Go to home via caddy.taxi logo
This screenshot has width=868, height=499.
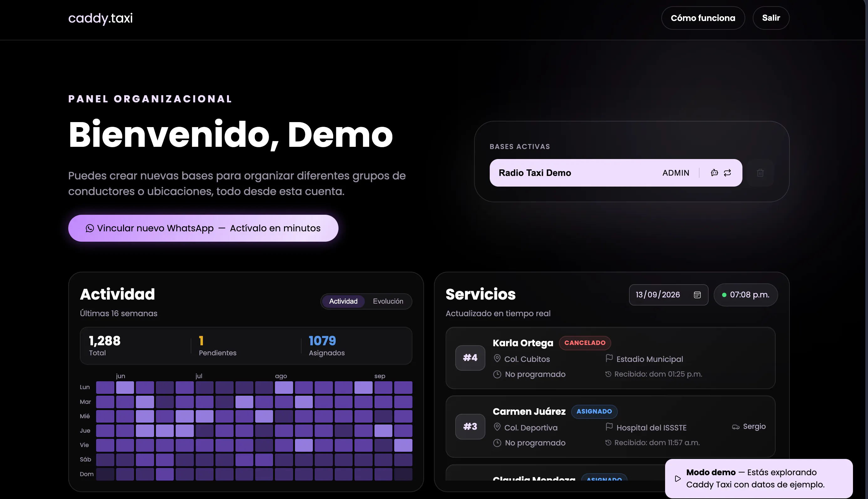101,18
